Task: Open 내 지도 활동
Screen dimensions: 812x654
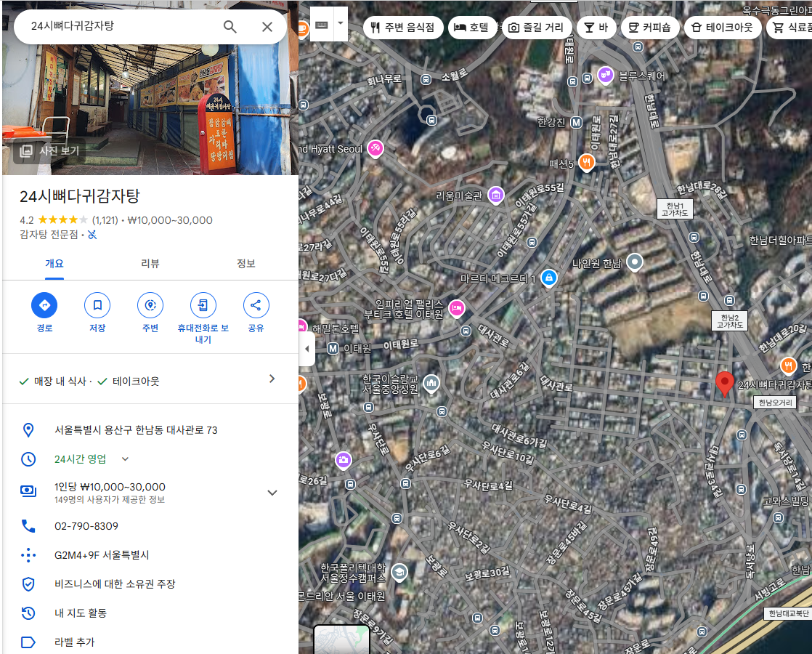Action: click(x=81, y=613)
